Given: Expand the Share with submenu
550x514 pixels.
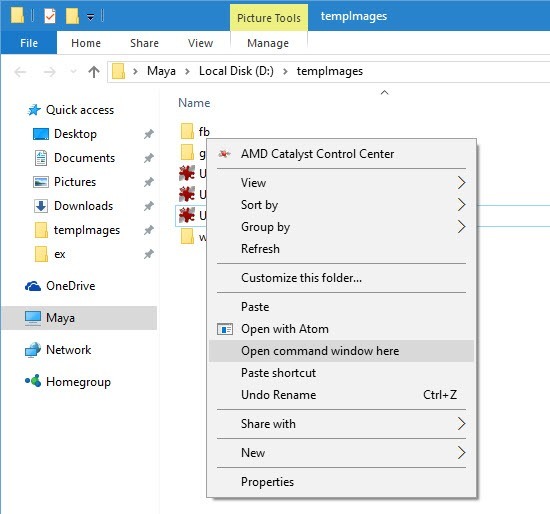Looking at the screenshot, I should (x=341, y=424).
